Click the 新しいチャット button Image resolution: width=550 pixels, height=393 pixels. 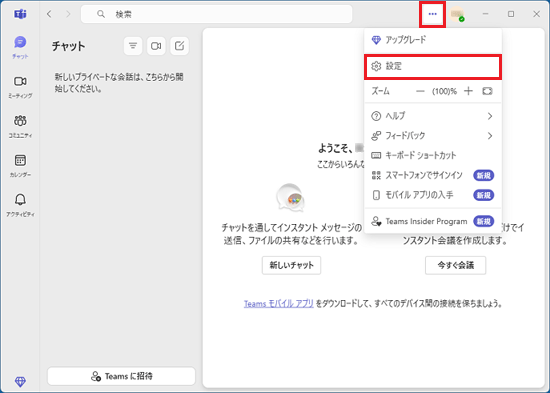[x=291, y=265]
